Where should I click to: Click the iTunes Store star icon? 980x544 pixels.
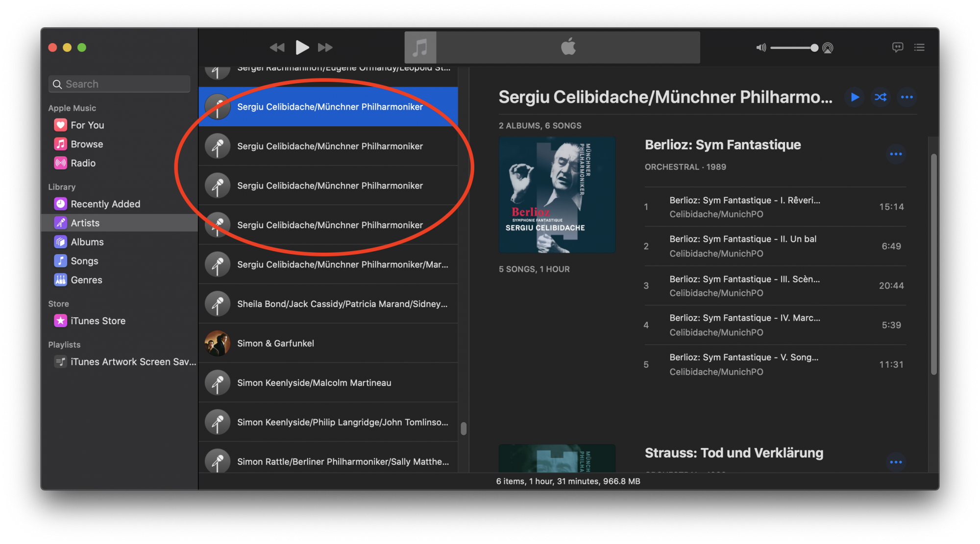point(60,321)
